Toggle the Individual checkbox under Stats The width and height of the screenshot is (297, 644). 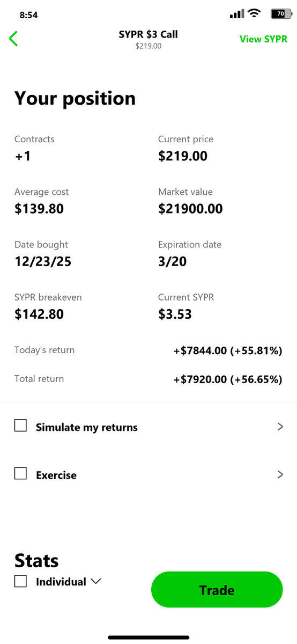coord(20,581)
